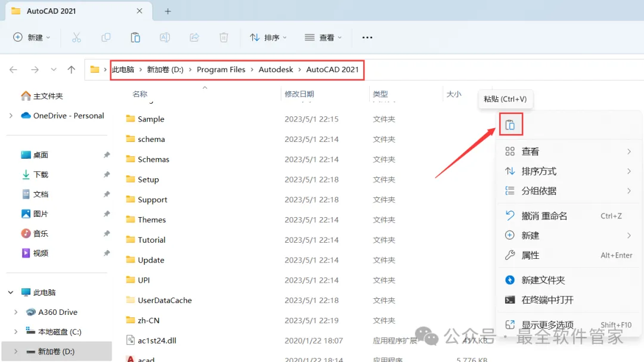Click the pin icon beside 音乐
The height and width of the screenshot is (362, 644).
(x=107, y=233)
